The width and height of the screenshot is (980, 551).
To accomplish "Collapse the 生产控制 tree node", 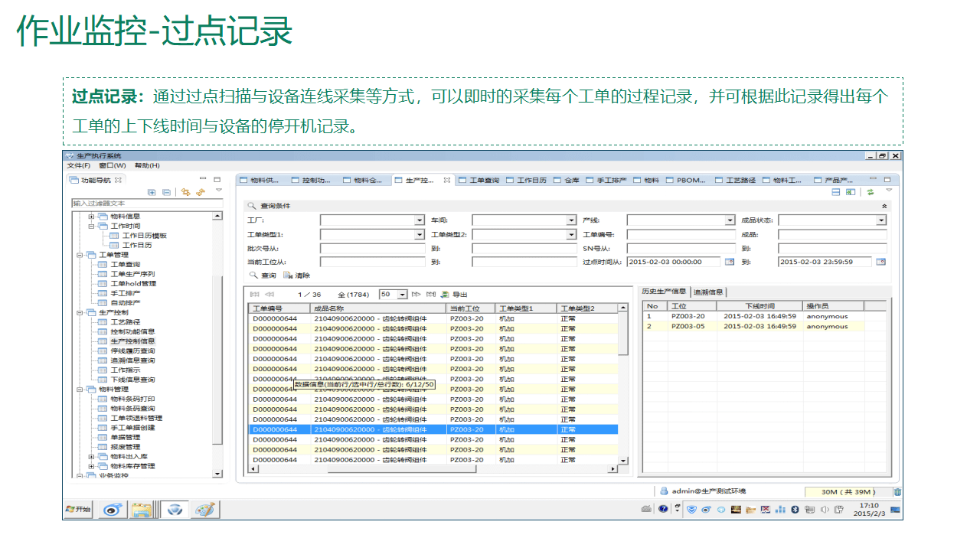I will 80,312.
